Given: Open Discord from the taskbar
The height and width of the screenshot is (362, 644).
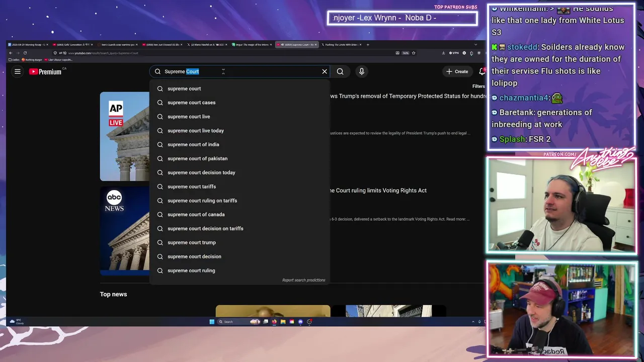Looking at the screenshot, I should 300,322.
